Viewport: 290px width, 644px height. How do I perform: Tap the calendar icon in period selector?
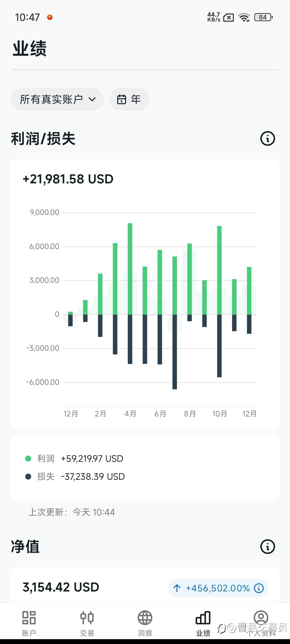pyautogui.click(x=122, y=99)
